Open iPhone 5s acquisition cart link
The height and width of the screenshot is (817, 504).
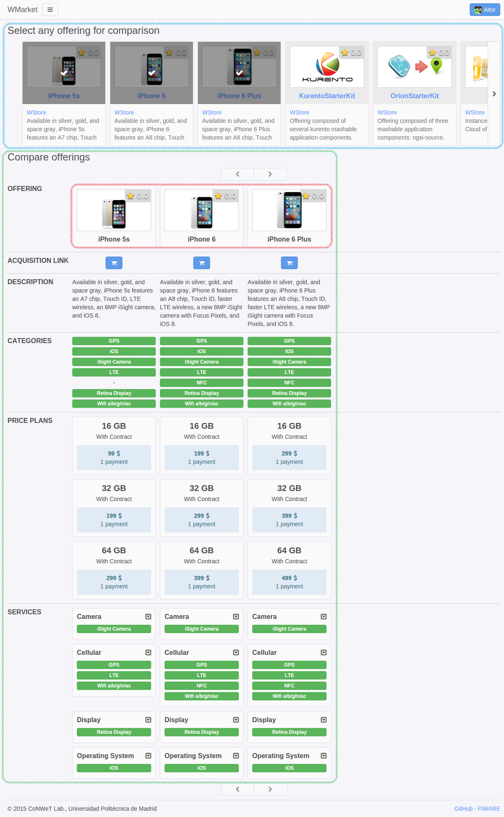114,263
